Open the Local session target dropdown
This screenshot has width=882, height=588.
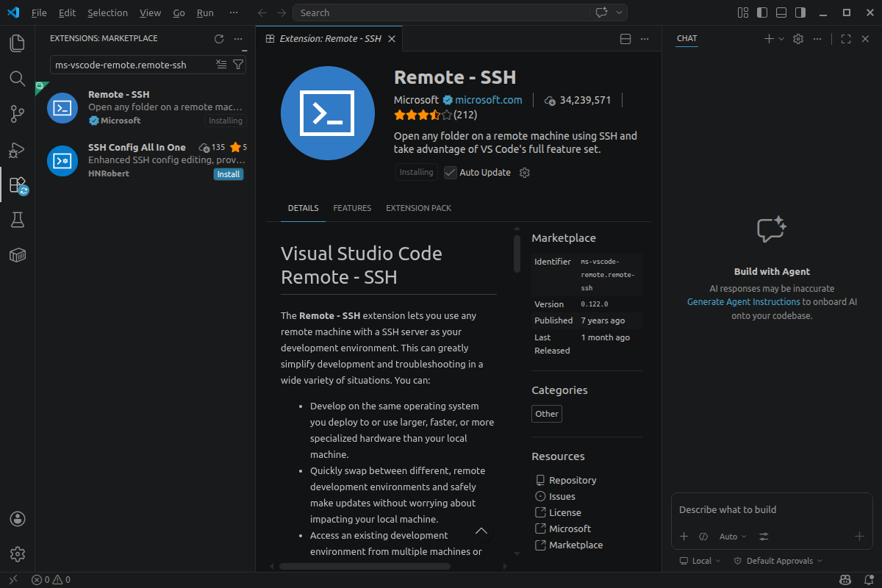(x=700, y=561)
